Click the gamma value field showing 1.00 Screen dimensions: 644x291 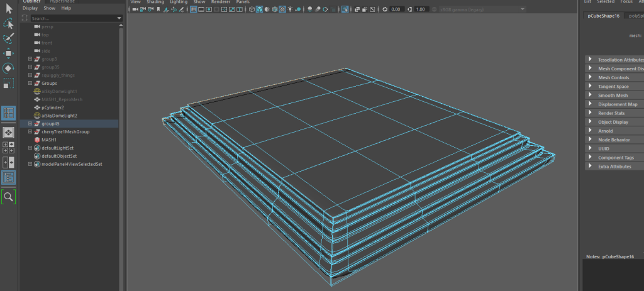pyautogui.click(x=421, y=9)
